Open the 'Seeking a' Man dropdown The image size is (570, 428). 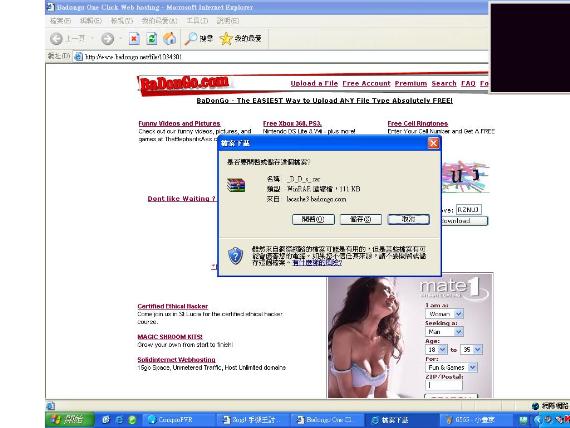click(459, 332)
